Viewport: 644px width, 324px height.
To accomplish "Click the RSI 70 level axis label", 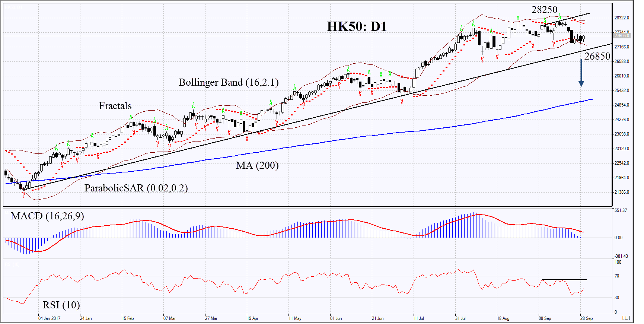I will click(x=617, y=276).
